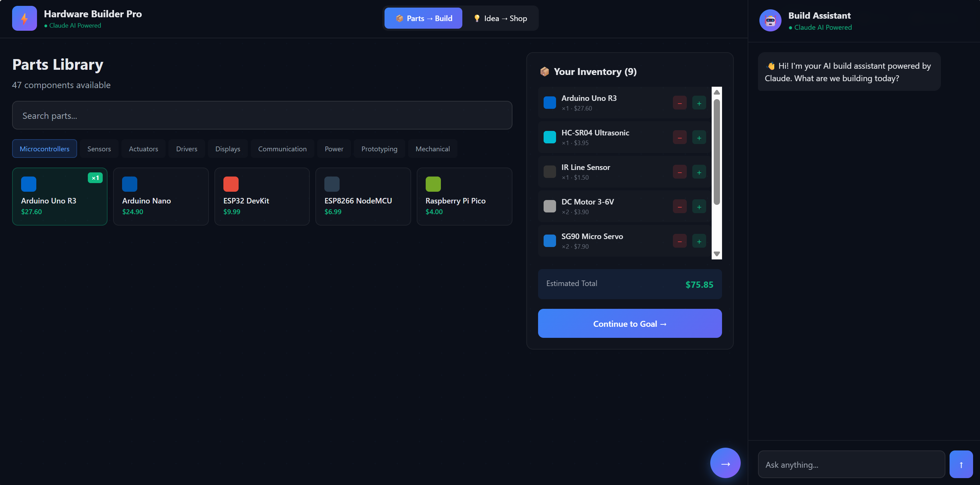Decrease the HC-SR04 Ultrasonic quantity
Image resolution: width=980 pixels, height=485 pixels.
click(x=679, y=137)
